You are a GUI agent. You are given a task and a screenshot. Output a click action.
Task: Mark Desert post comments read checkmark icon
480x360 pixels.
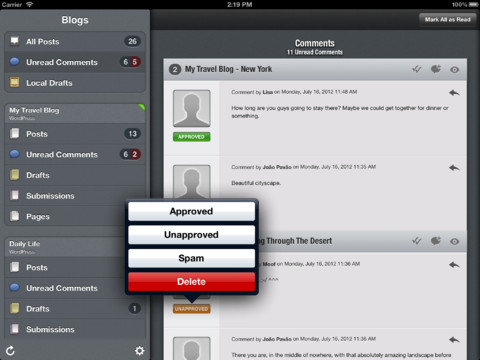[417, 241]
